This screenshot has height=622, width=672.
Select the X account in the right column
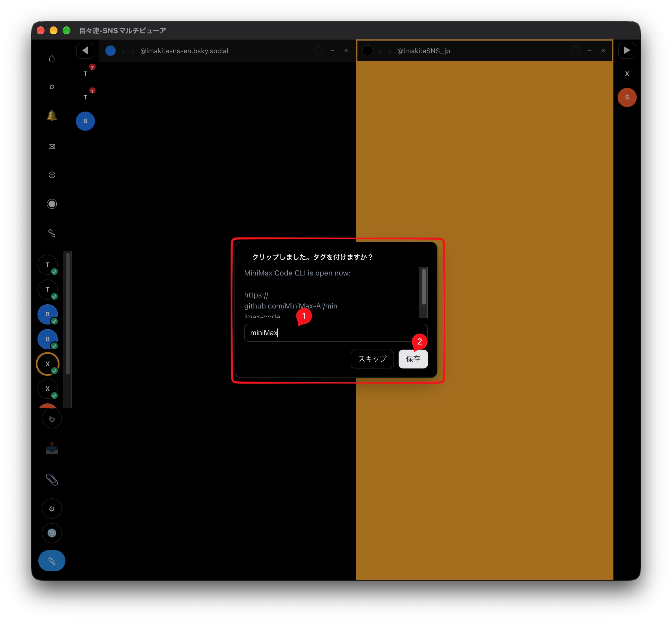(627, 73)
